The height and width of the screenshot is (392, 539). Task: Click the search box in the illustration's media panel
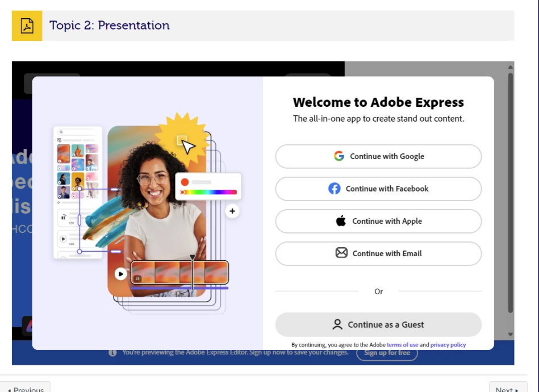tap(78, 132)
